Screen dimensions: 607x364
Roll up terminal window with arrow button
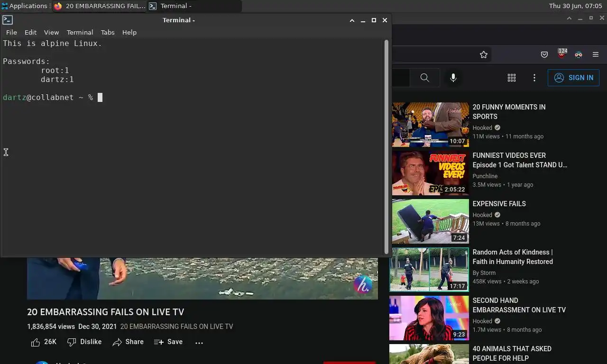click(352, 20)
